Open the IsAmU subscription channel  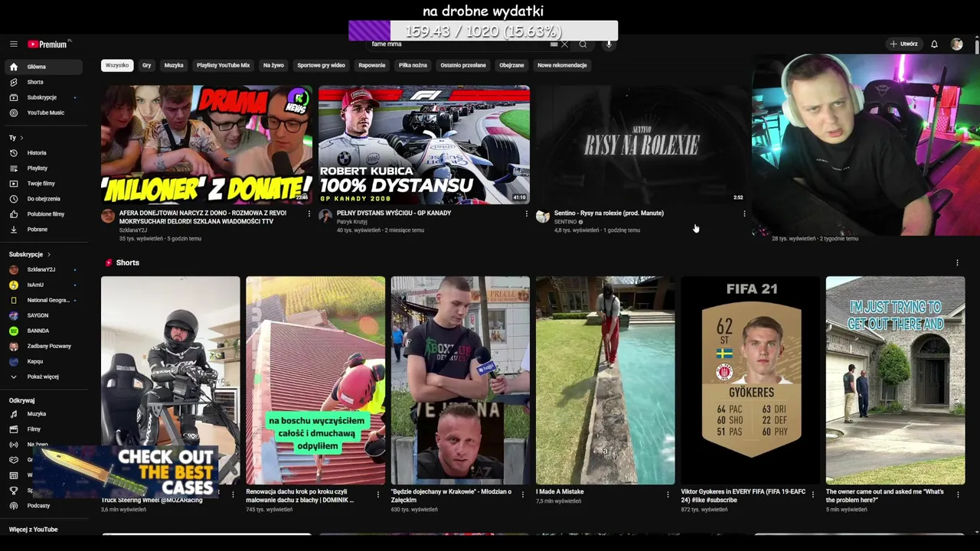[44, 285]
